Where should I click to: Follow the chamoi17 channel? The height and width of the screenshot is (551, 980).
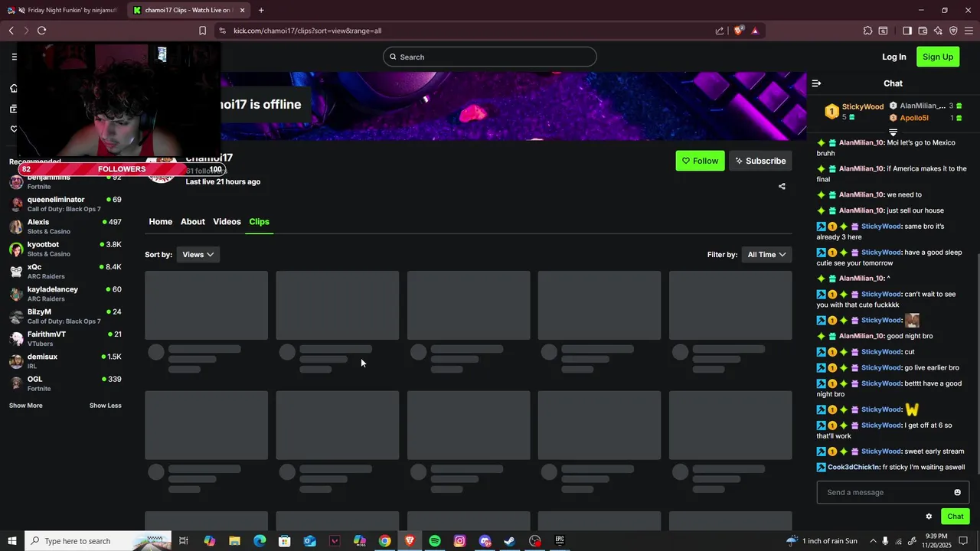coord(700,161)
